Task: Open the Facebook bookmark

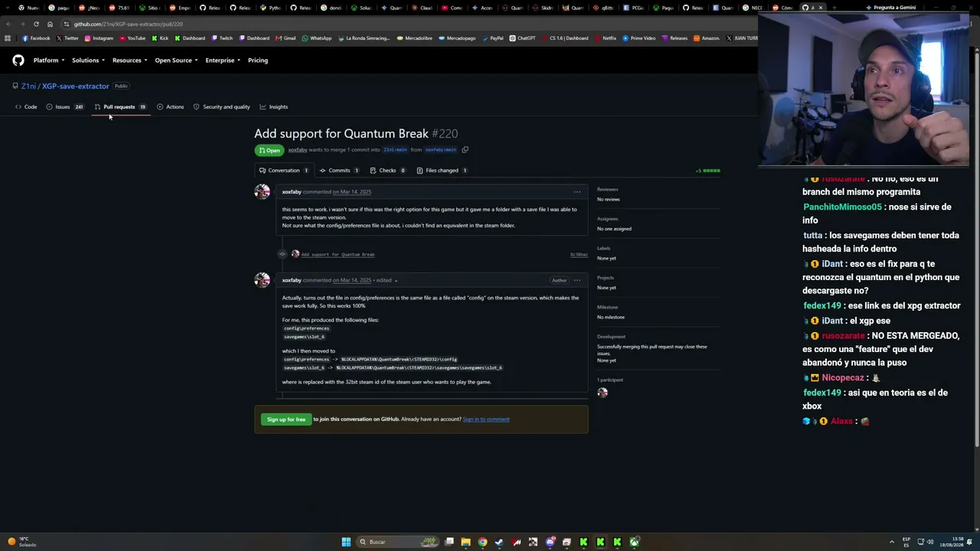Action: (36, 38)
